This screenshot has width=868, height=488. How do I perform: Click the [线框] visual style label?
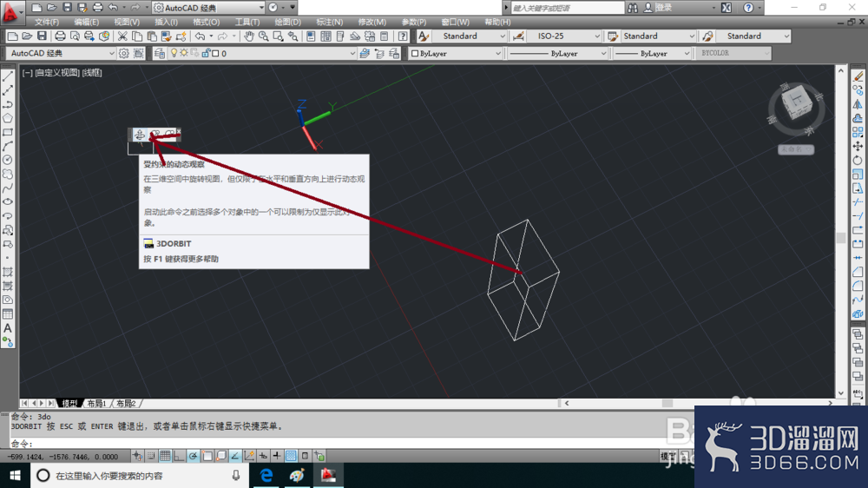coord(92,73)
